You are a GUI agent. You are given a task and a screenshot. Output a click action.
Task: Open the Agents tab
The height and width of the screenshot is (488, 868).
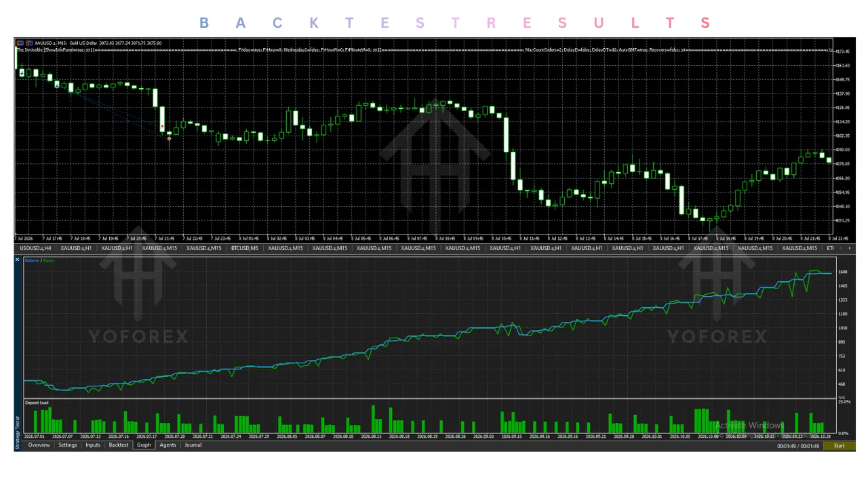[167, 445]
